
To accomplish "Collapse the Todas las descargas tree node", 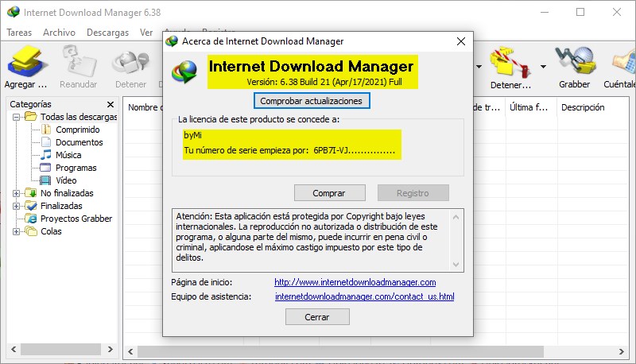I will pos(16,117).
